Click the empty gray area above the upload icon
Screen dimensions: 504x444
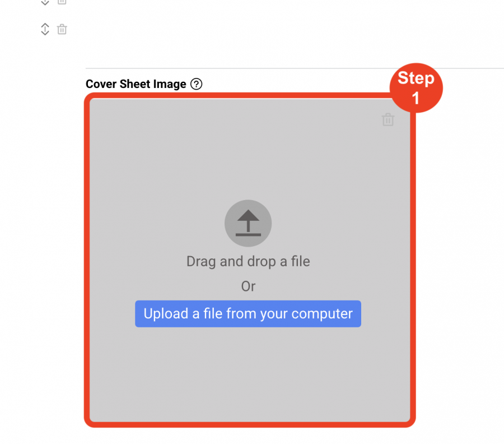click(x=248, y=148)
